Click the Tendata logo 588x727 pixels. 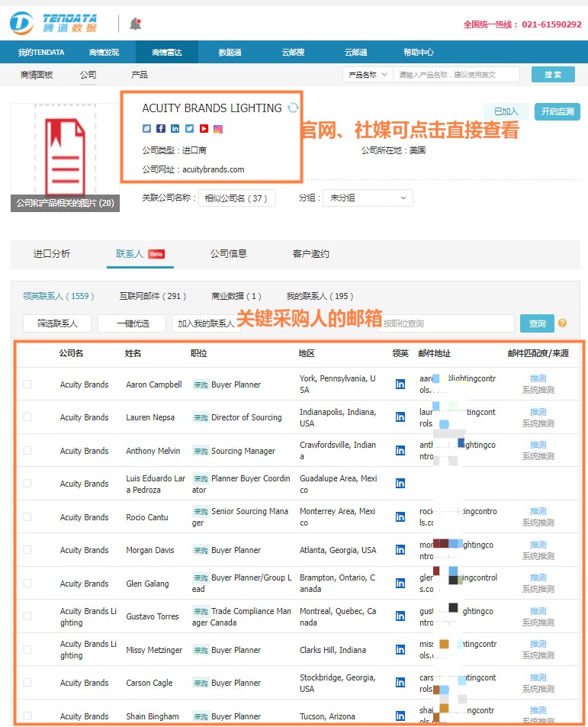(x=53, y=23)
